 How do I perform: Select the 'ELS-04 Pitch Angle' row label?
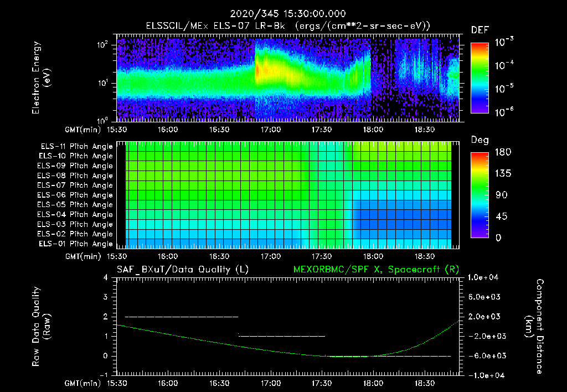[75, 214]
